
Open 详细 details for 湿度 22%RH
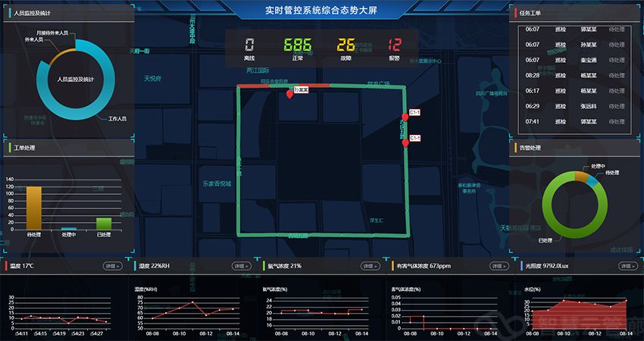tap(242, 266)
